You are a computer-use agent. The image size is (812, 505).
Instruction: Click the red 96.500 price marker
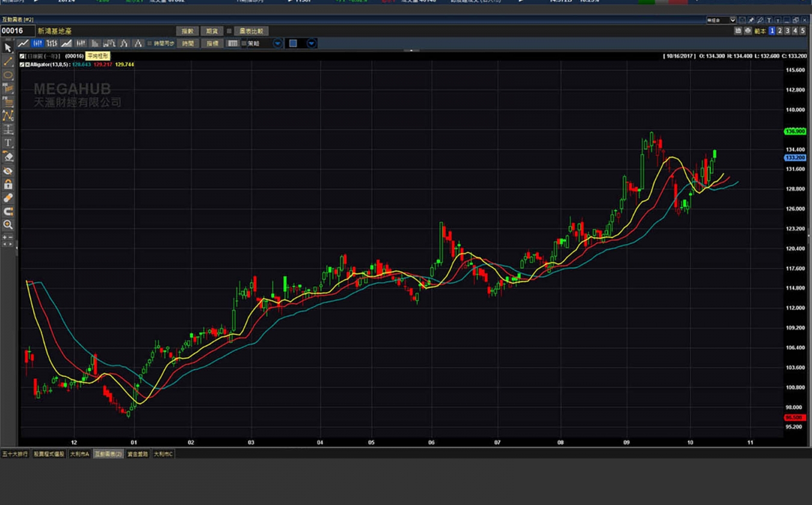pos(794,417)
